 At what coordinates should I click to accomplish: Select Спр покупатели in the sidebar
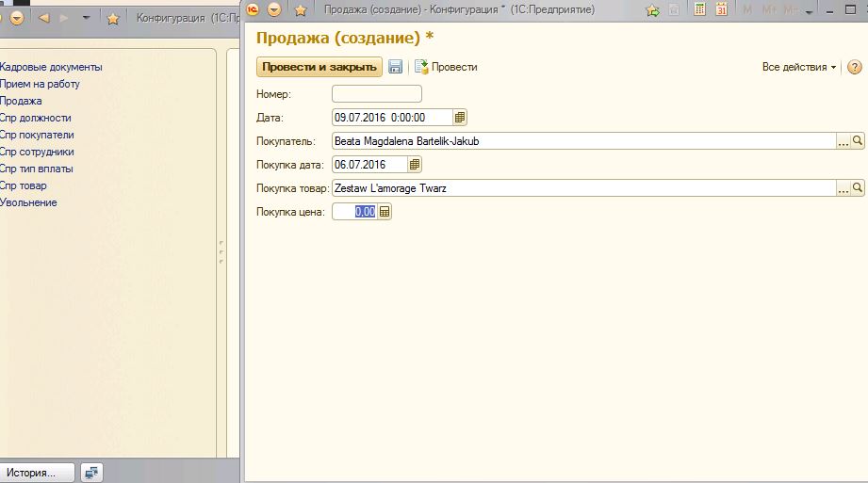click(x=37, y=135)
